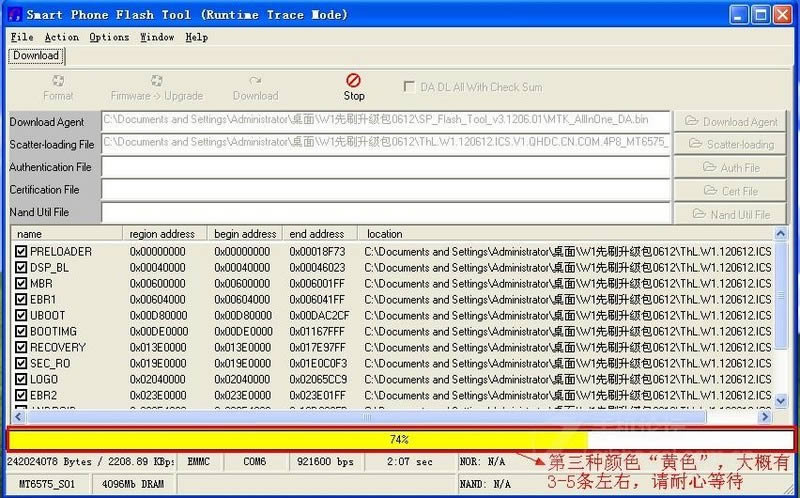Click the Download toolbar icon

255,81
